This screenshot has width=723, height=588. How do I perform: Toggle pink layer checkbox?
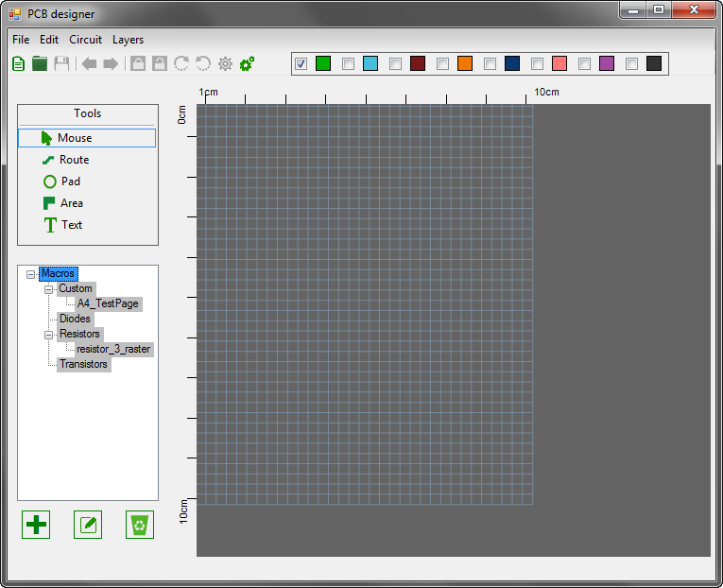click(537, 63)
